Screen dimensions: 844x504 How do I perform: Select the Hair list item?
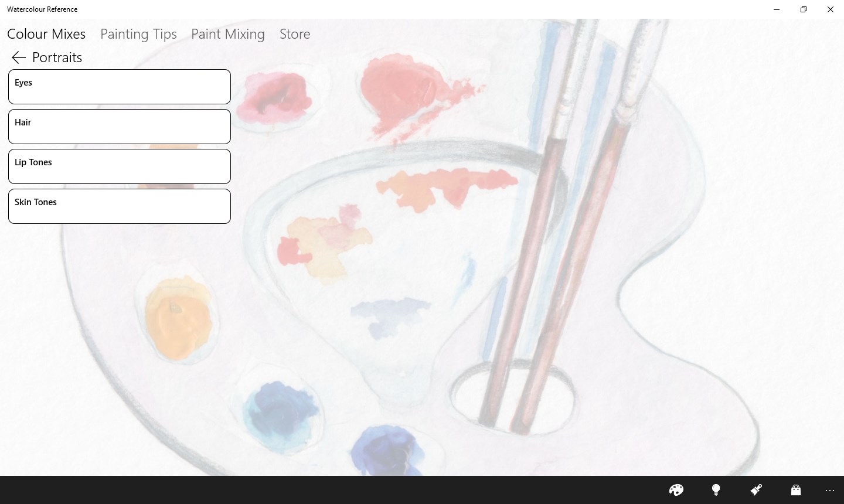[120, 127]
